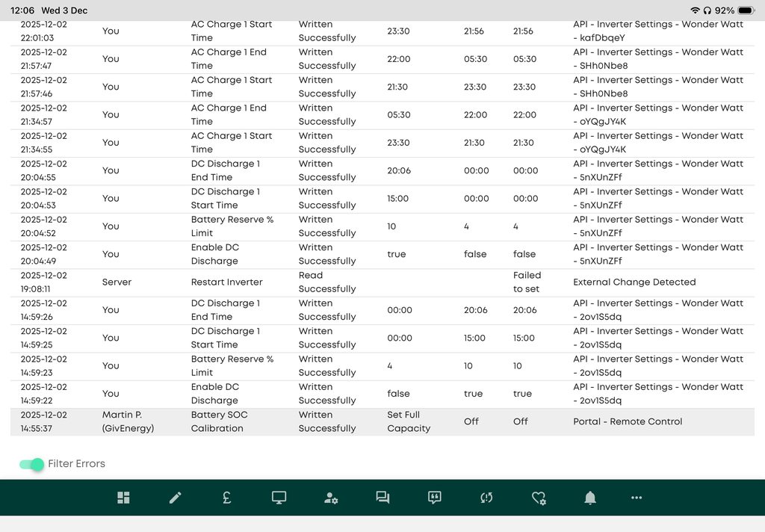Tap the battery indicator in status bar
This screenshot has width=765, height=532.
(x=746, y=10)
